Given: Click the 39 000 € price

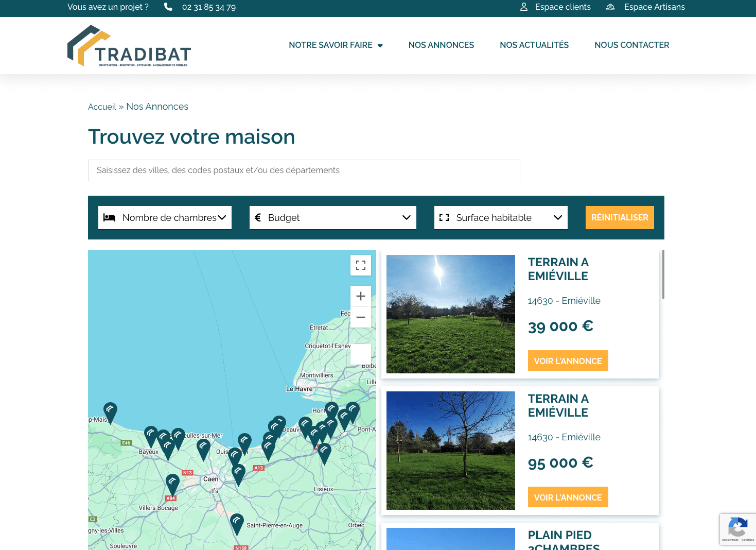Looking at the screenshot, I should click(x=560, y=326).
